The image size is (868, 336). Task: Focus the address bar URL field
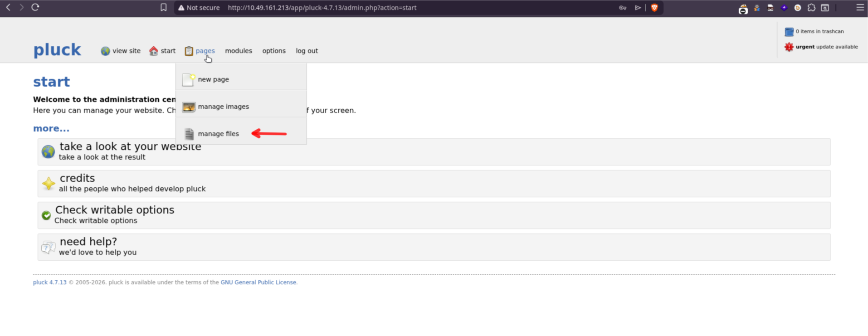coord(322,8)
